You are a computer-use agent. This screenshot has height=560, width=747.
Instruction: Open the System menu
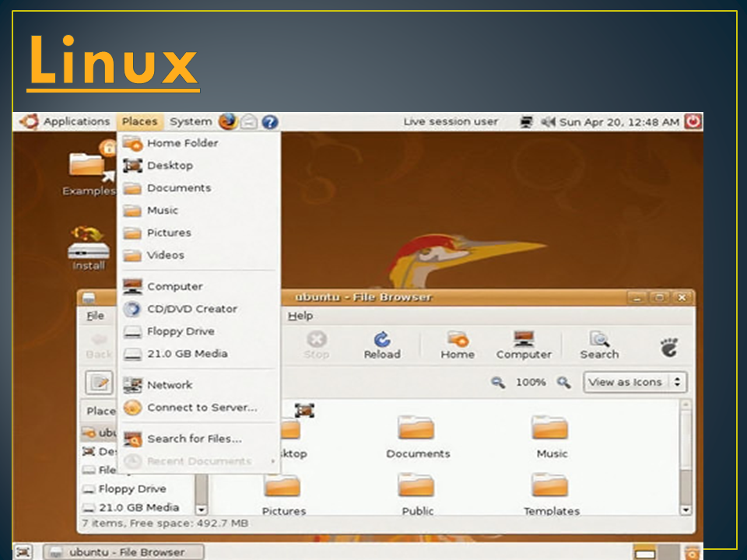[x=191, y=122]
